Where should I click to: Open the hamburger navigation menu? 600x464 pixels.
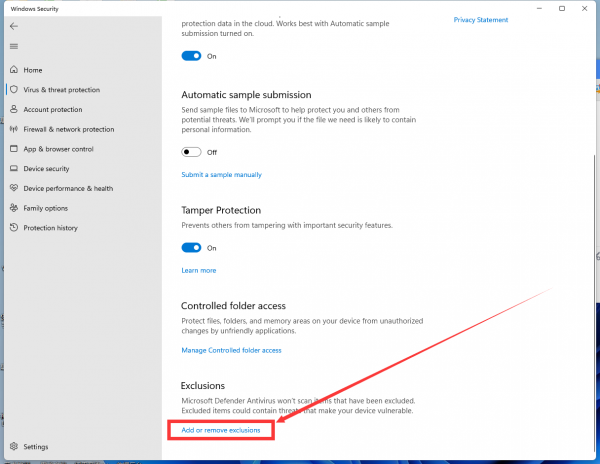tap(14, 46)
